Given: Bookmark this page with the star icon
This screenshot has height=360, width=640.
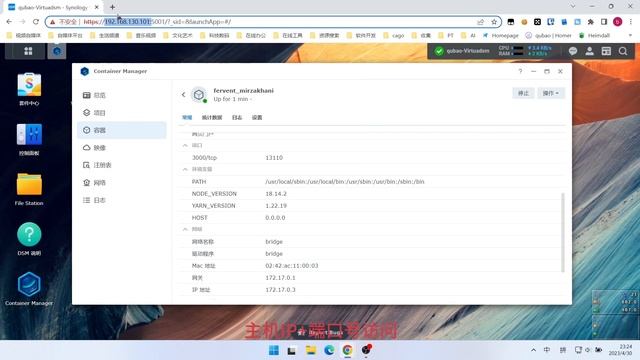Looking at the screenshot, I should tap(494, 22).
